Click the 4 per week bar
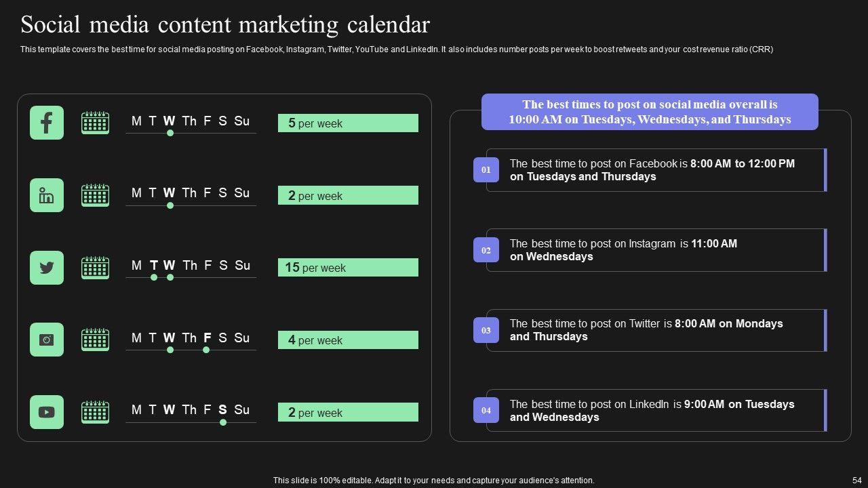The image size is (868, 488). tap(348, 340)
